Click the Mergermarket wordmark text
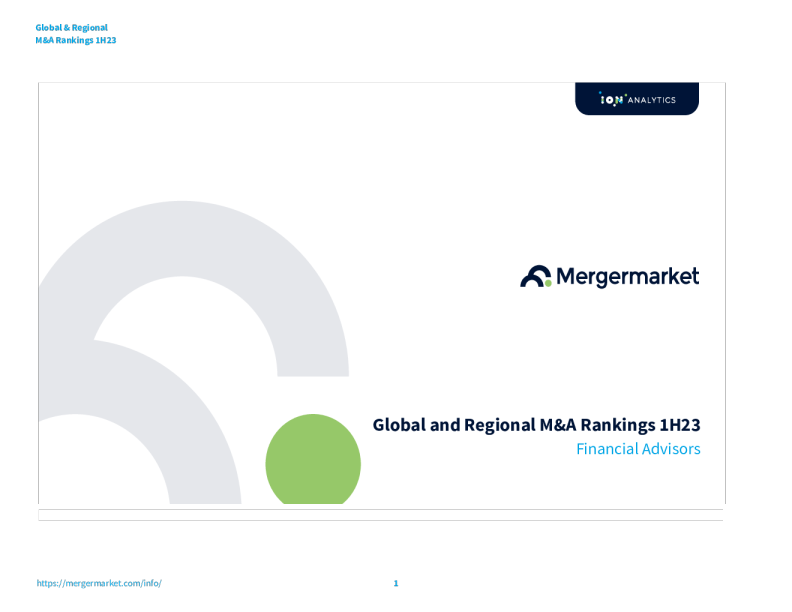The image size is (792, 612). pos(627,276)
